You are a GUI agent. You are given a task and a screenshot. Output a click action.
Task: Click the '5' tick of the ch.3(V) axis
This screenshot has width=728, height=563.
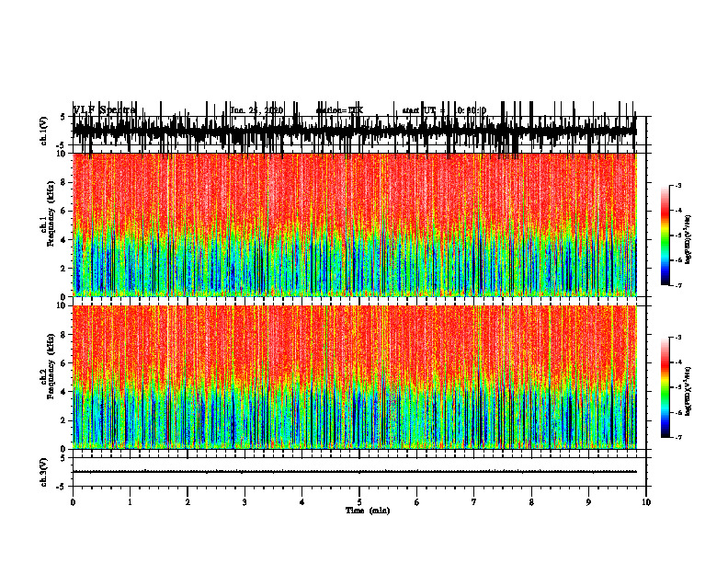[63, 458]
